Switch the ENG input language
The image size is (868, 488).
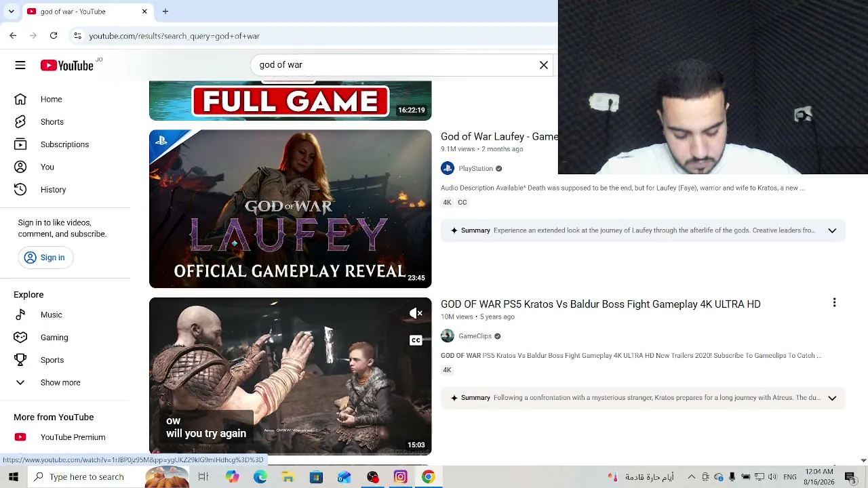[790, 477]
